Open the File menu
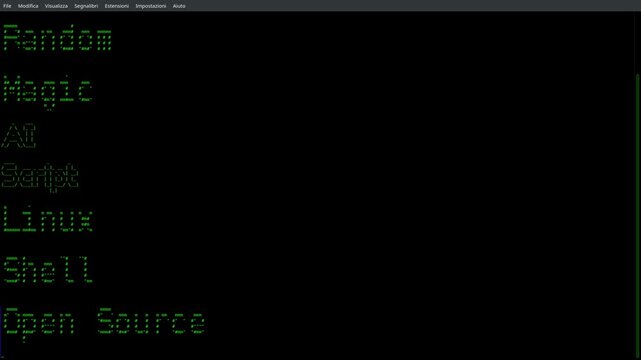This screenshot has height=360, width=641. point(7,6)
